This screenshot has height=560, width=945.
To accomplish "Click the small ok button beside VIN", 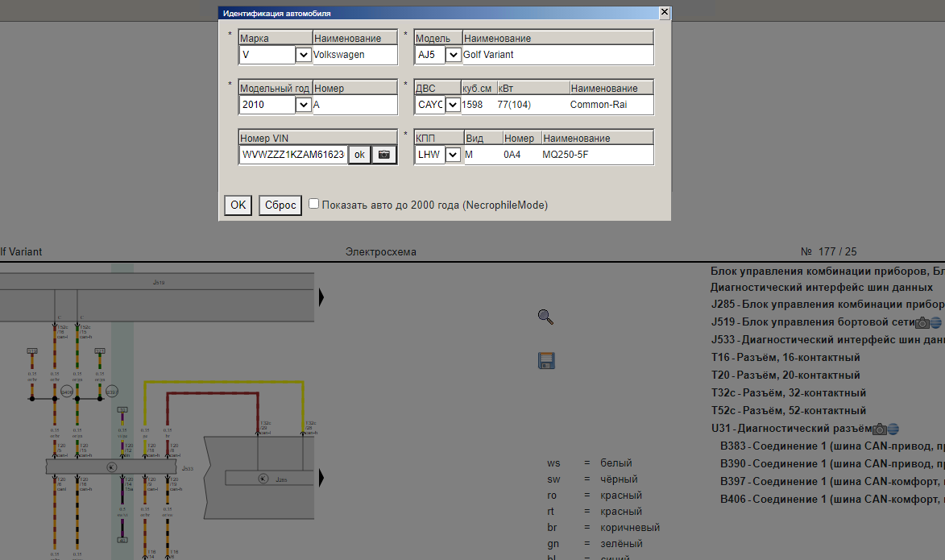I will pyautogui.click(x=359, y=155).
